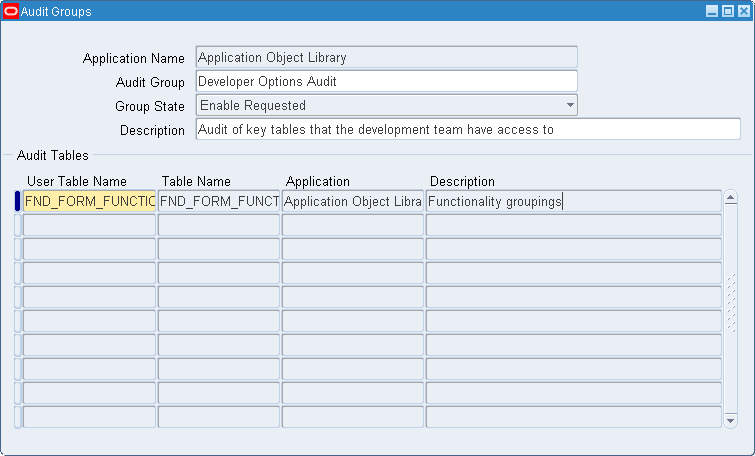Screen dimensions: 755x456
Task: Click the header Description field about key tables
Action: [x=468, y=130]
